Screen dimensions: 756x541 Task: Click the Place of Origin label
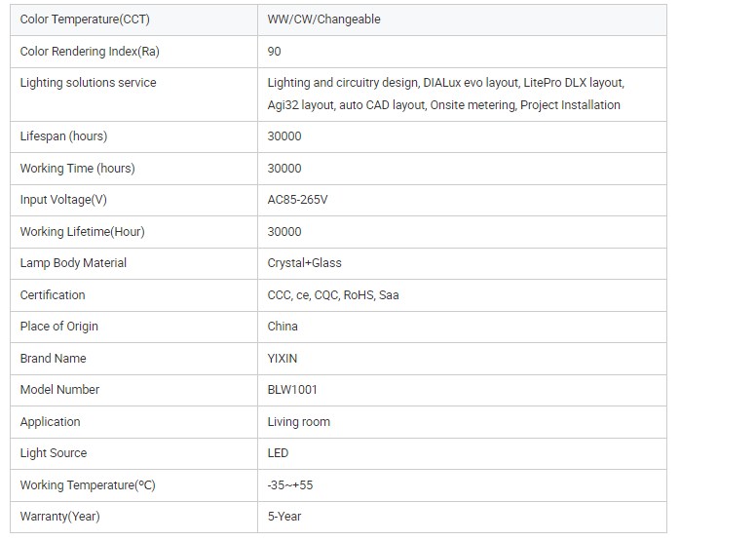coord(58,327)
